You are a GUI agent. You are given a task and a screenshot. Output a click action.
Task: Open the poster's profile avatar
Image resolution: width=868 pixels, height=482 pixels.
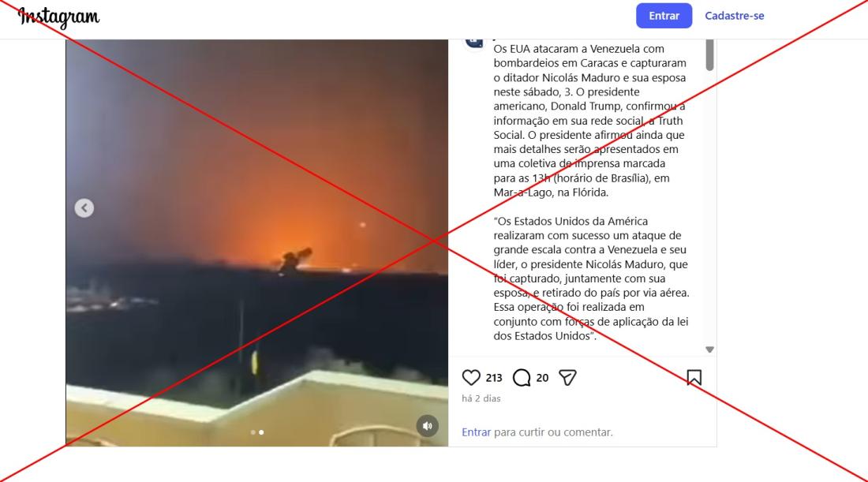point(474,42)
